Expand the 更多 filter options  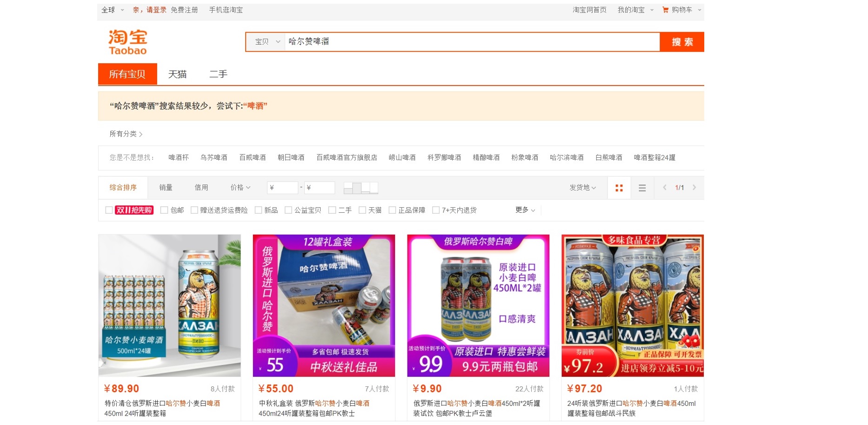(525, 210)
